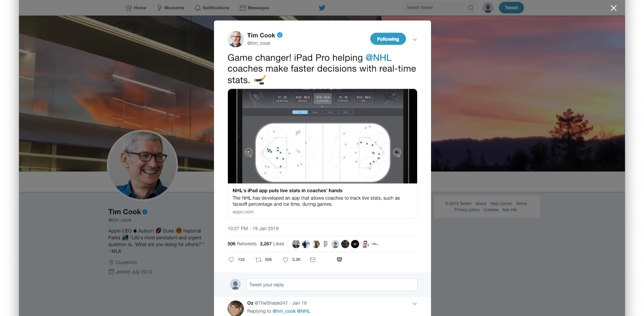Toggle the Following button for Tim Cook
This screenshot has height=316, width=644.
(388, 39)
